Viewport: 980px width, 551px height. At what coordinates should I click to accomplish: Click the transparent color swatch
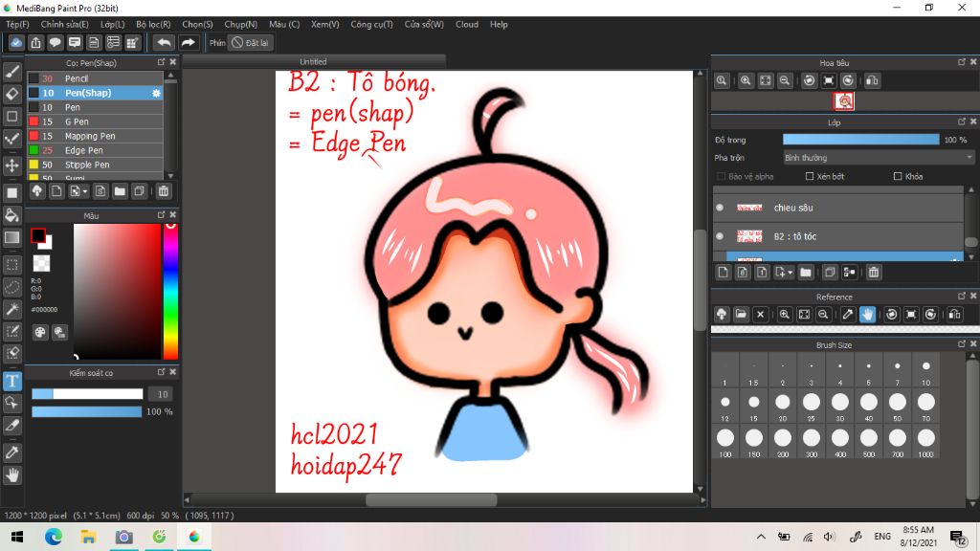pos(41,263)
